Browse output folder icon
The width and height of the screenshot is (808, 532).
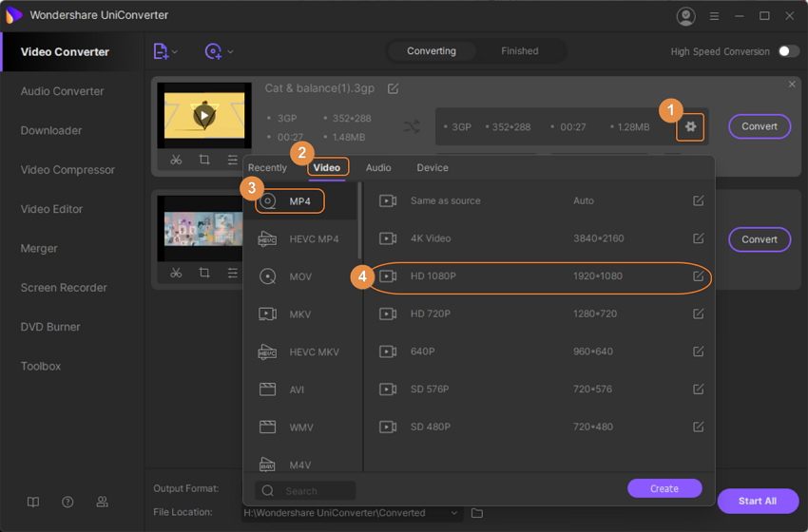pyautogui.click(x=477, y=513)
